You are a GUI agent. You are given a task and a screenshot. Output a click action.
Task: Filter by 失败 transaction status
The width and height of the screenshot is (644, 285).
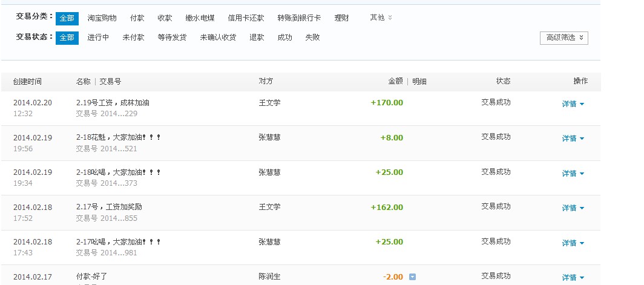pyautogui.click(x=312, y=38)
